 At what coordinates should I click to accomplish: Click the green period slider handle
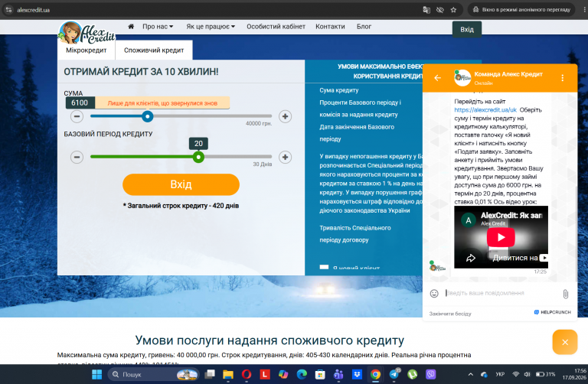click(x=198, y=157)
